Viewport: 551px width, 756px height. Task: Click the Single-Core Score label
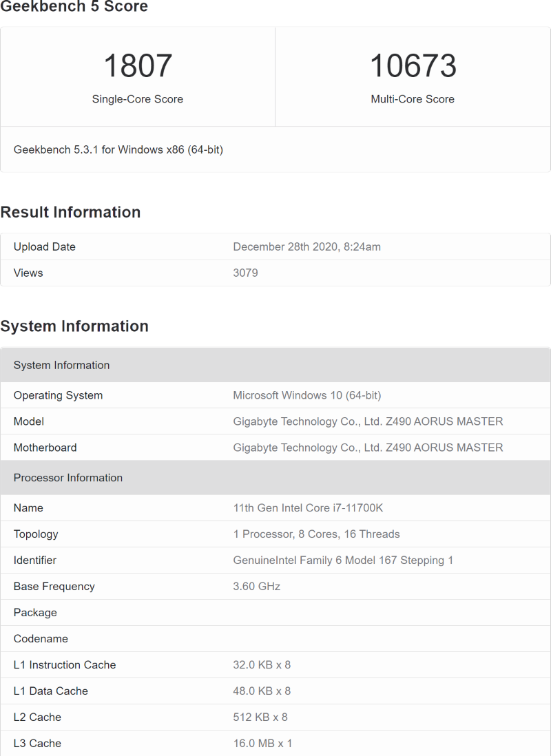pos(138,99)
